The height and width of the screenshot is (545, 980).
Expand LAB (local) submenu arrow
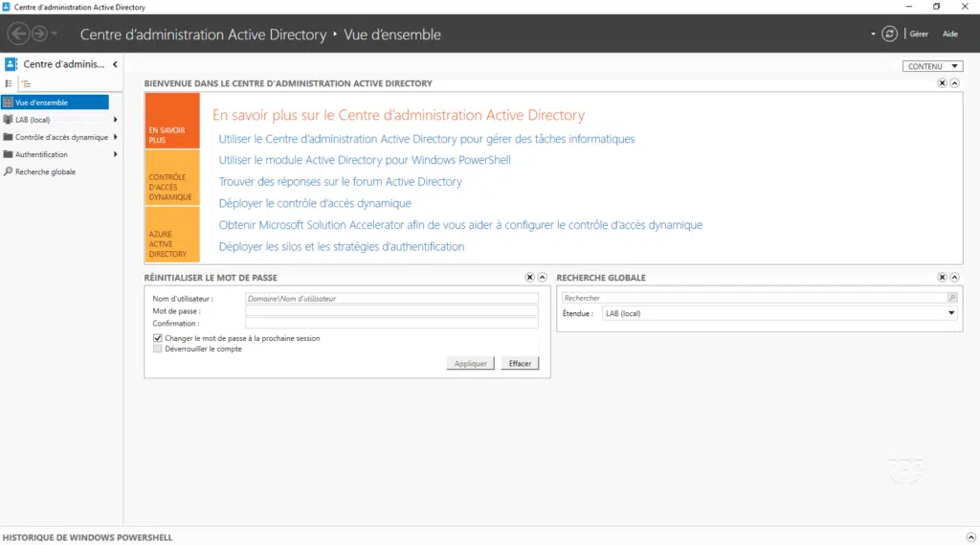point(115,120)
